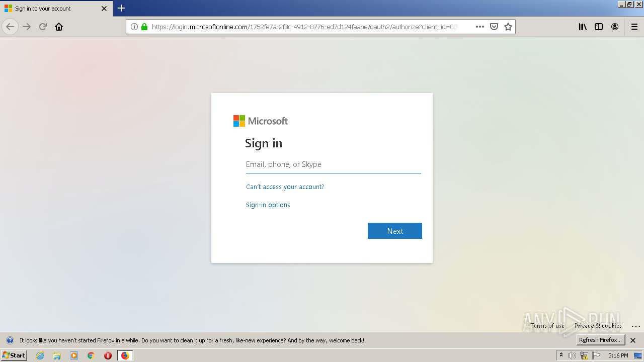Open Windows Explorer from the taskbar
The height and width of the screenshot is (362, 644).
coord(57,355)
